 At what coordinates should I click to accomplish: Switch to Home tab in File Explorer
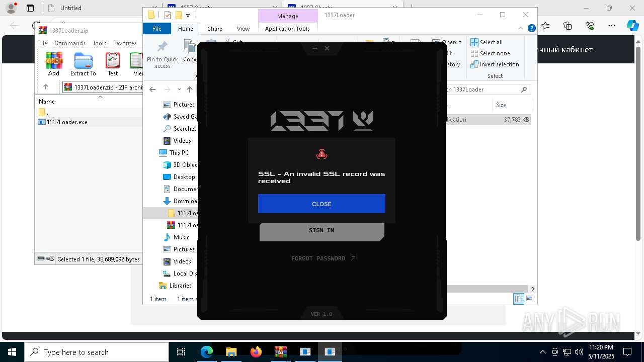click(186, 29)
